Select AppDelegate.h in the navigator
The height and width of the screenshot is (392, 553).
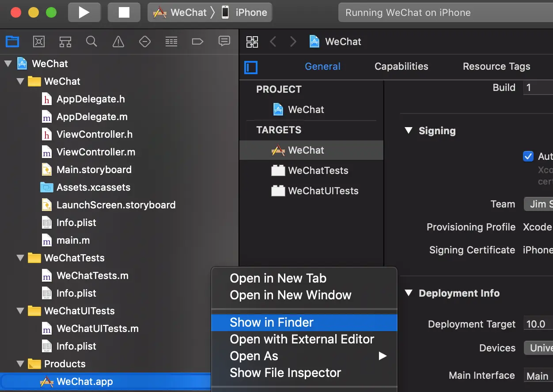[91, 99]
